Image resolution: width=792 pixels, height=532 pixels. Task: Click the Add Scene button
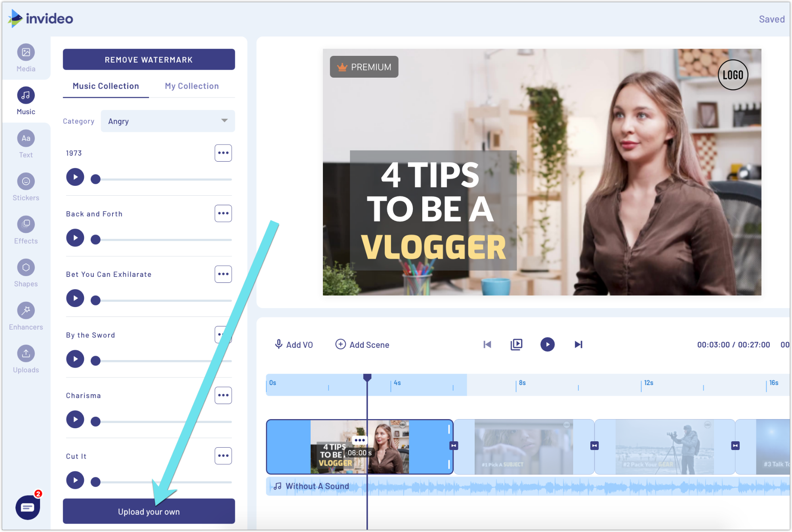[x=363, y=344]
